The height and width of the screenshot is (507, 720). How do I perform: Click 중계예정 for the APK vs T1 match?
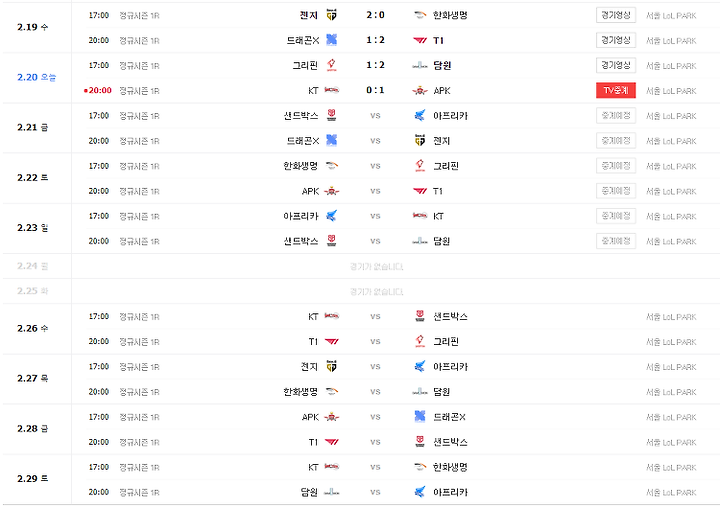tap(616, 191)
